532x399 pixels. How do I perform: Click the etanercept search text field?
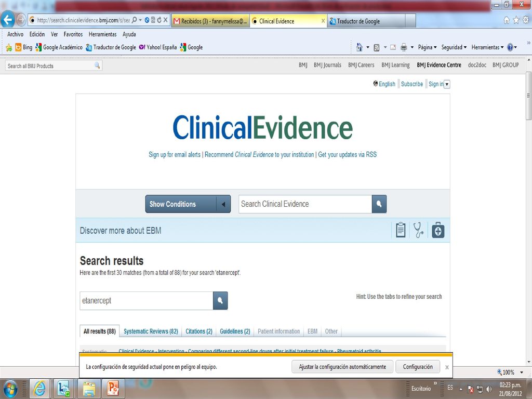pyautogui.click(x=146, y=301)
